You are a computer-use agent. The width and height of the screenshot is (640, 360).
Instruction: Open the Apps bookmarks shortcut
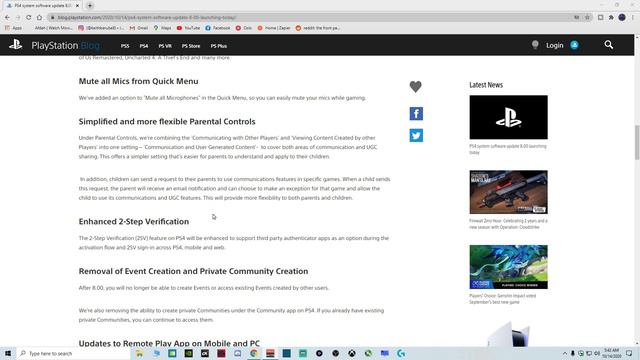[13, 28]
